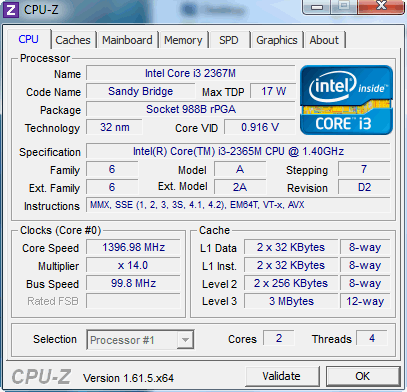Select the CPU tab
Viewport: 407px width, 392px height.
click(x=29, y=39)
